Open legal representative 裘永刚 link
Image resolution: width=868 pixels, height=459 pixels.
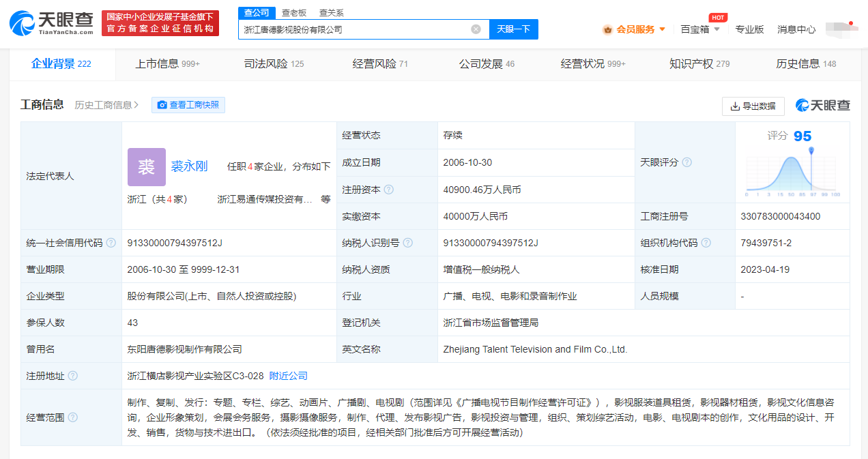tap(189, 166)
